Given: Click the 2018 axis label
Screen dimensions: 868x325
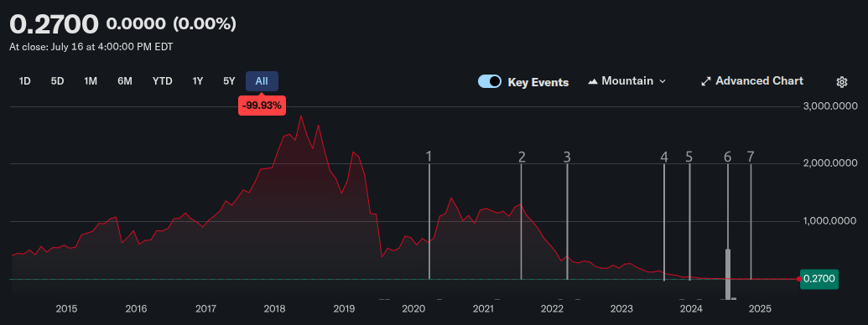Looking at the screenshot, I should (274, 309).
